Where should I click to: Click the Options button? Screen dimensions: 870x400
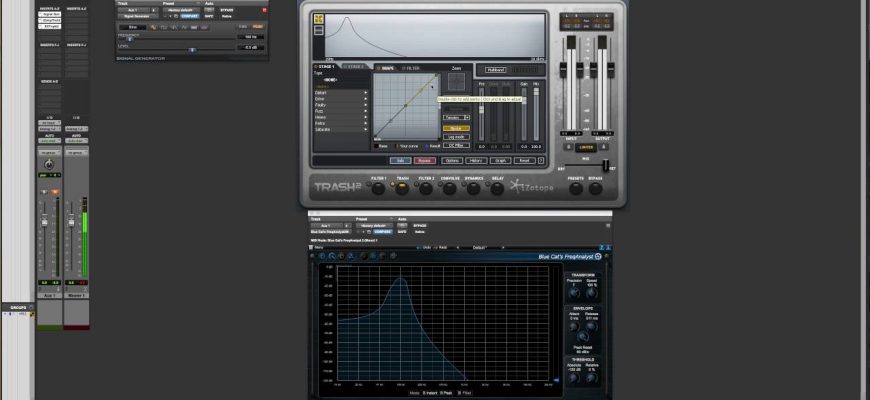pyautogui.click(x=452, y=160)
